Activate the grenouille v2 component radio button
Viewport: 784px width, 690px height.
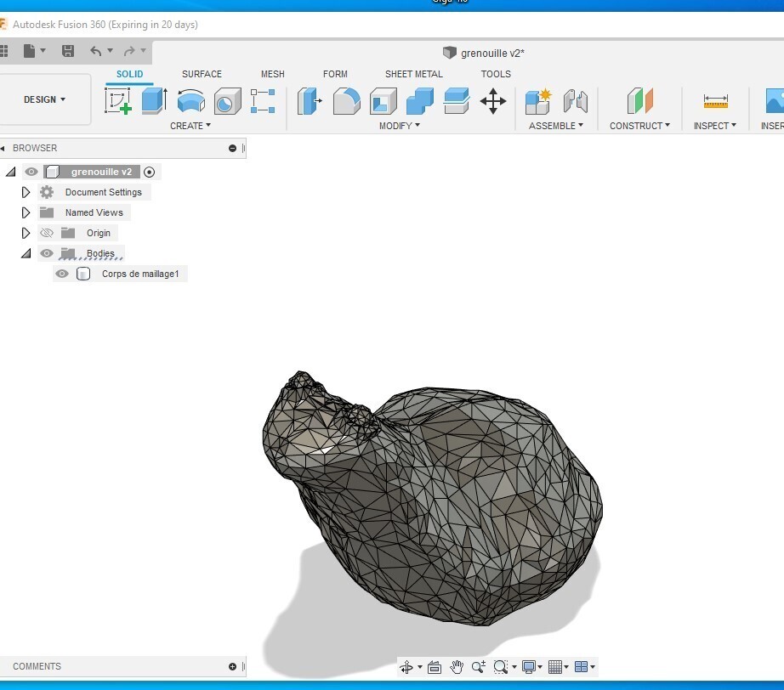150,172
